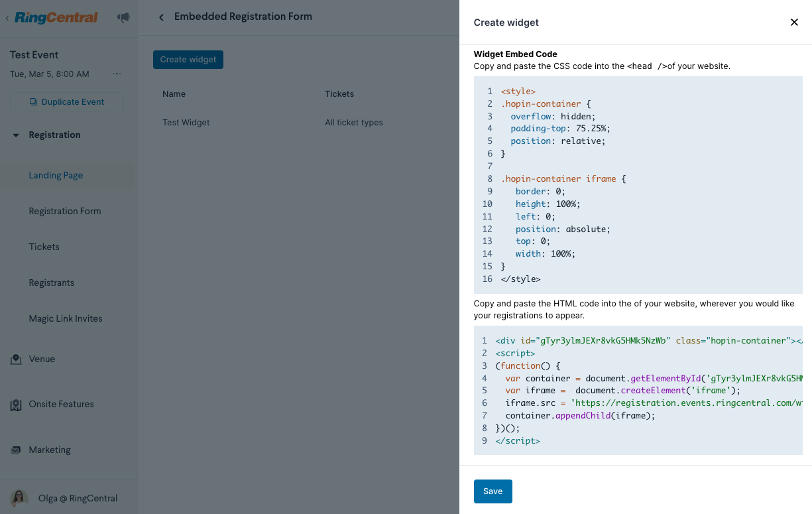Click the Onsite Features icon

(16, 405)
